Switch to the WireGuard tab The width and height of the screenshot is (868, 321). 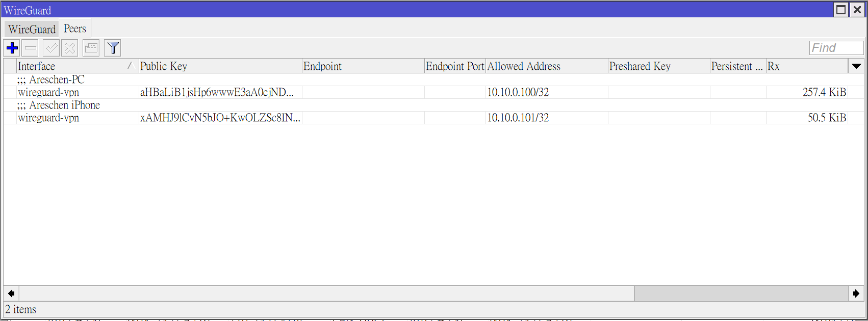tap(32, 30)
